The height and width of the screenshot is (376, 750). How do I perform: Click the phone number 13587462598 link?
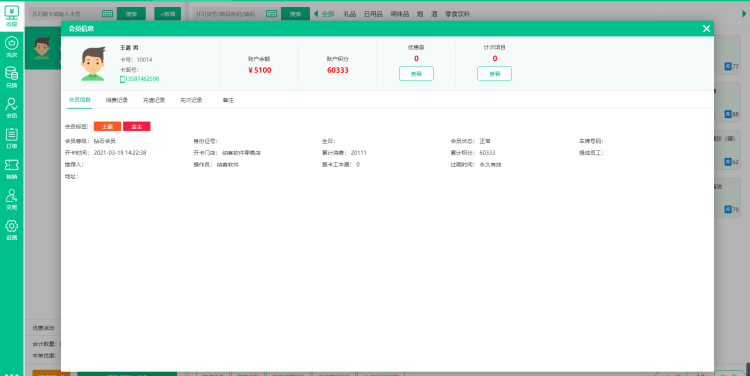[142, 79]
